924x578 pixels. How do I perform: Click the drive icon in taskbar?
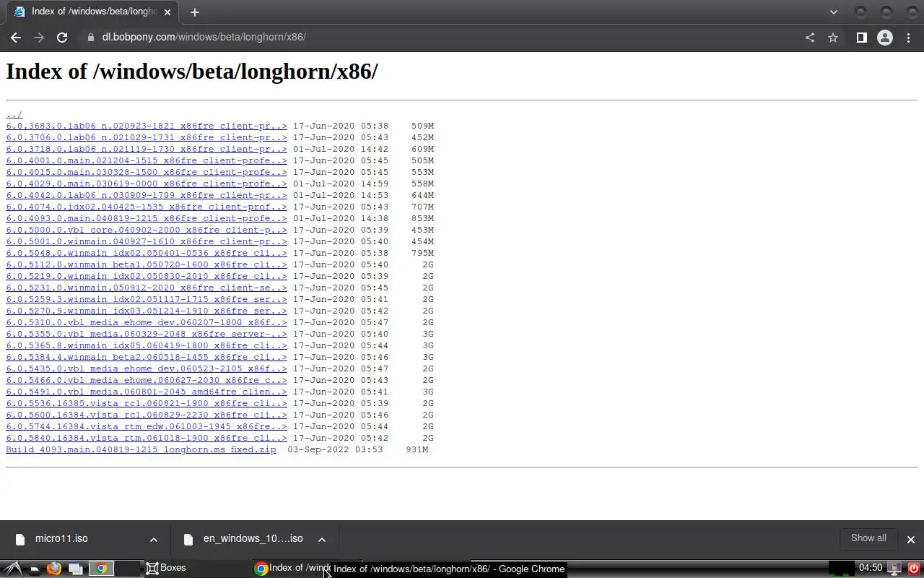(34, 569)
